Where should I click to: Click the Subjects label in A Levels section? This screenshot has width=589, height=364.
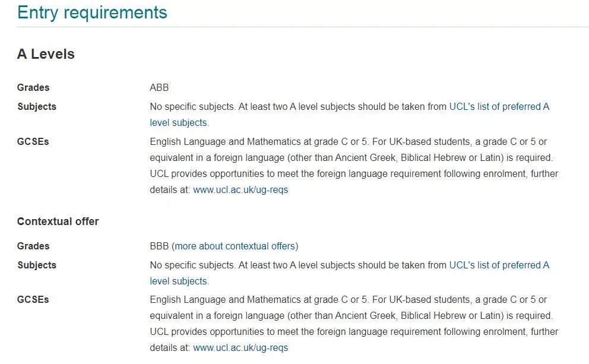point(37,107)
